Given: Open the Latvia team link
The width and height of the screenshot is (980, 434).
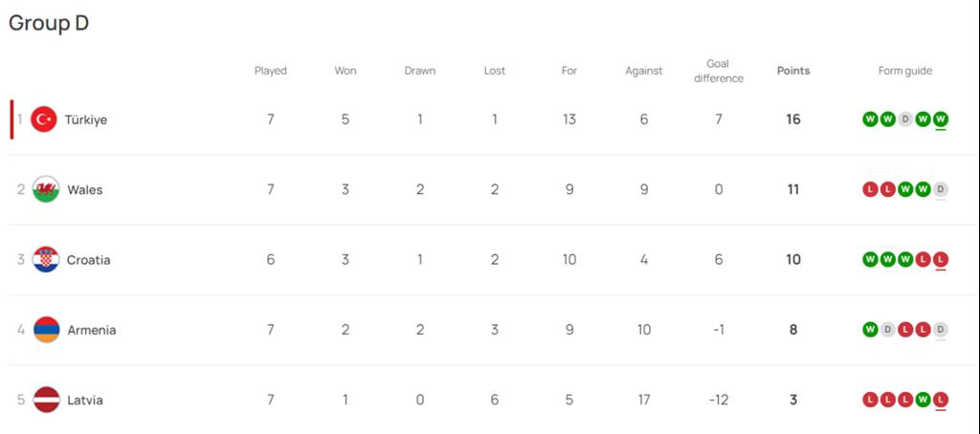Looking at the screenshot, I should coord(85,401).
